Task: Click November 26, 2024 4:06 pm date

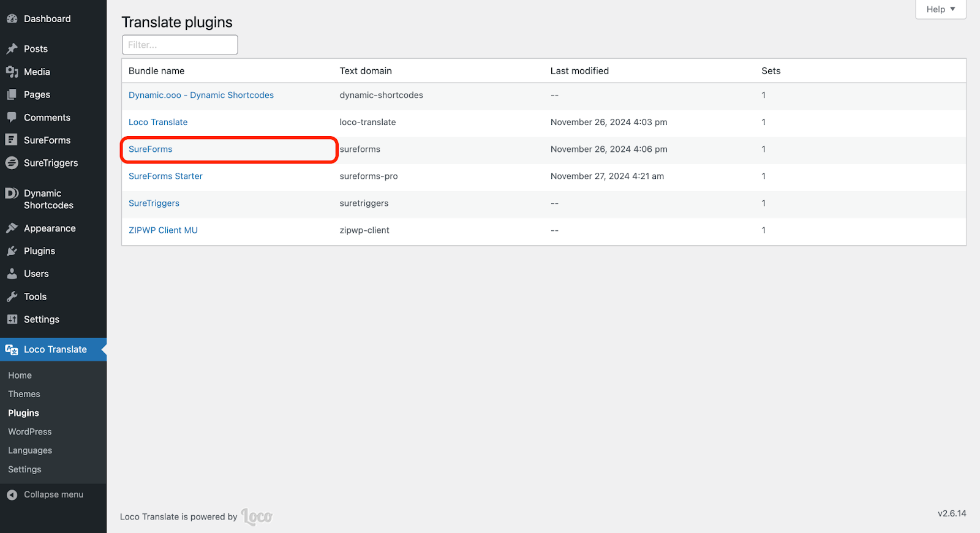Action: 609,149
